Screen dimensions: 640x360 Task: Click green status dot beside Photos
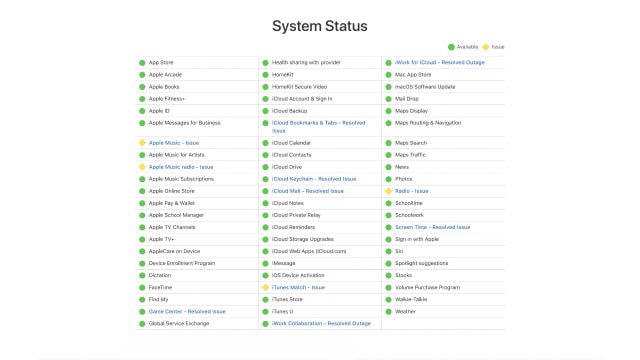click(x=389, y=179)
